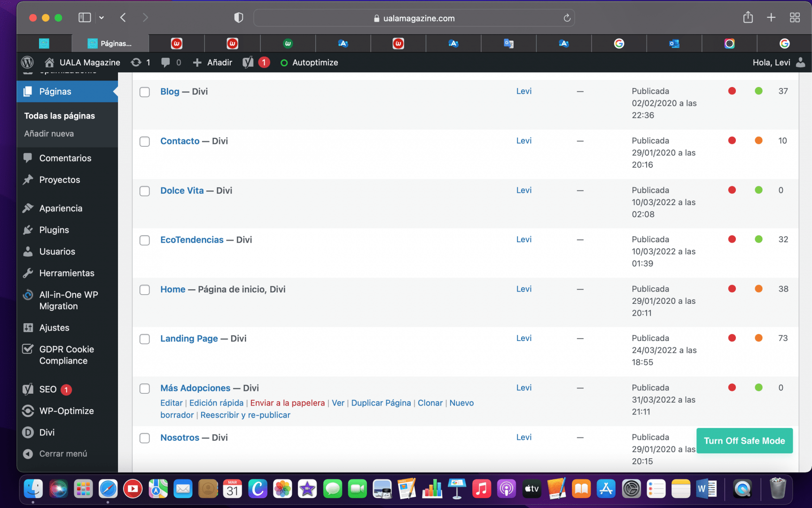
Task: Click Enviar a la papelera link
Action: tap(287, 403)
